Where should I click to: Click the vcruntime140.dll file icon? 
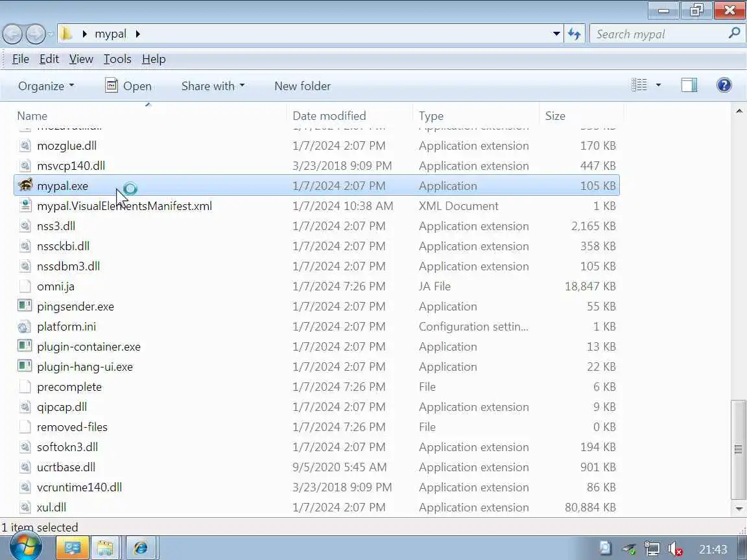(25, 487)
